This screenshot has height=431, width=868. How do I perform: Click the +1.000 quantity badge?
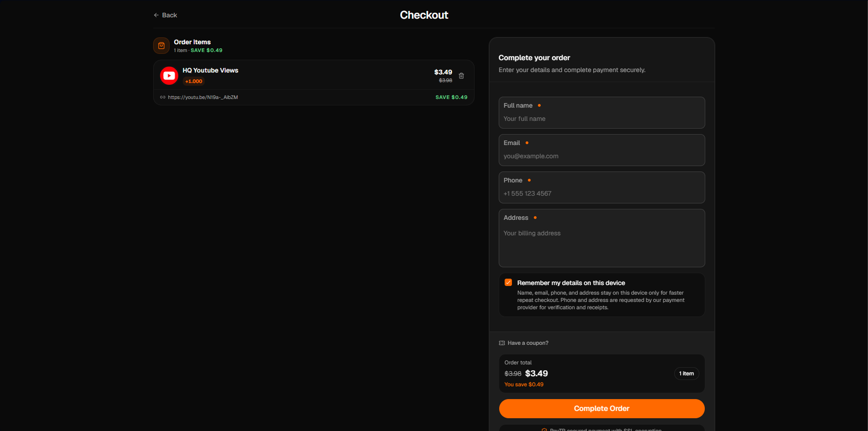coord(194,81)
